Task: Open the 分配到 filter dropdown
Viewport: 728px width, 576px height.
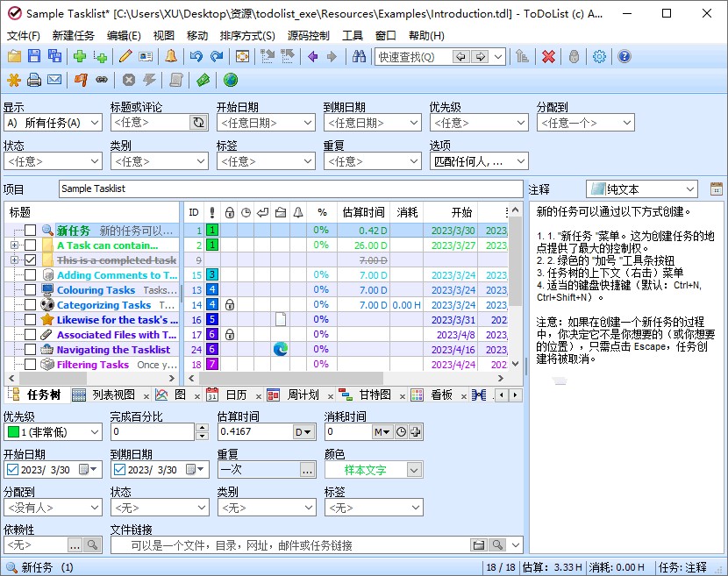Action: pos(586,123)
